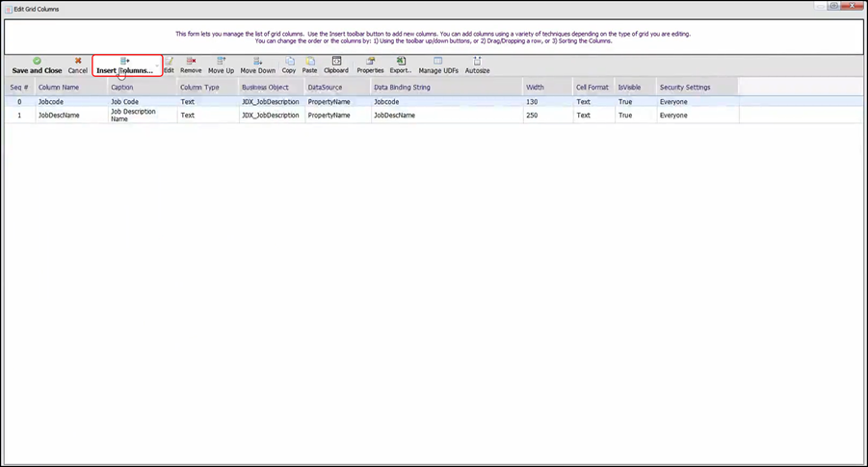Open the Insert Columns tool
The image size is (868, 467).
point(124,65)
